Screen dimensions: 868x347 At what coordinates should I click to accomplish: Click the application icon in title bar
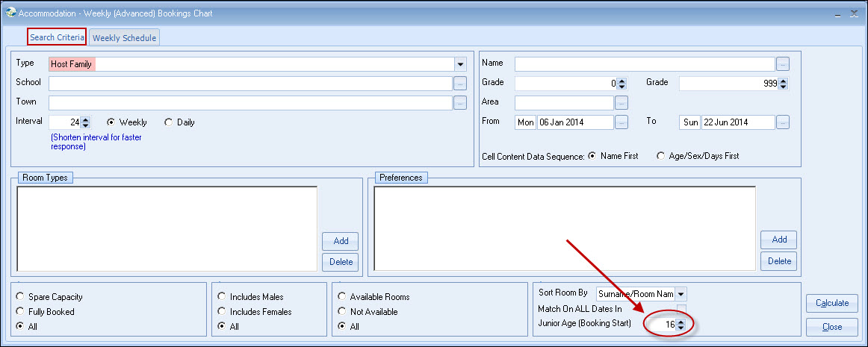point(10,13)
